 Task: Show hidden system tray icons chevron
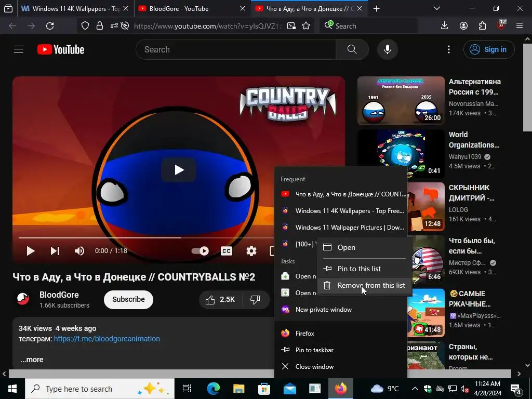415,389
